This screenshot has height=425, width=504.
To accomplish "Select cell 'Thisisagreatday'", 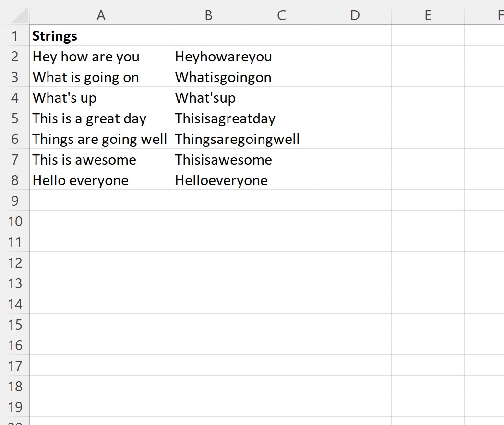I will coord(209,118).
